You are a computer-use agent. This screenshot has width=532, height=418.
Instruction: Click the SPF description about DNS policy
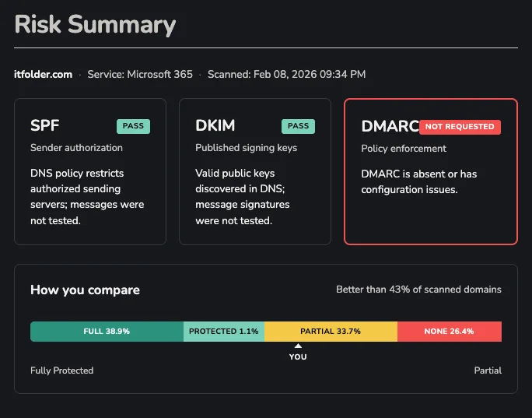[x=87, y=197]
